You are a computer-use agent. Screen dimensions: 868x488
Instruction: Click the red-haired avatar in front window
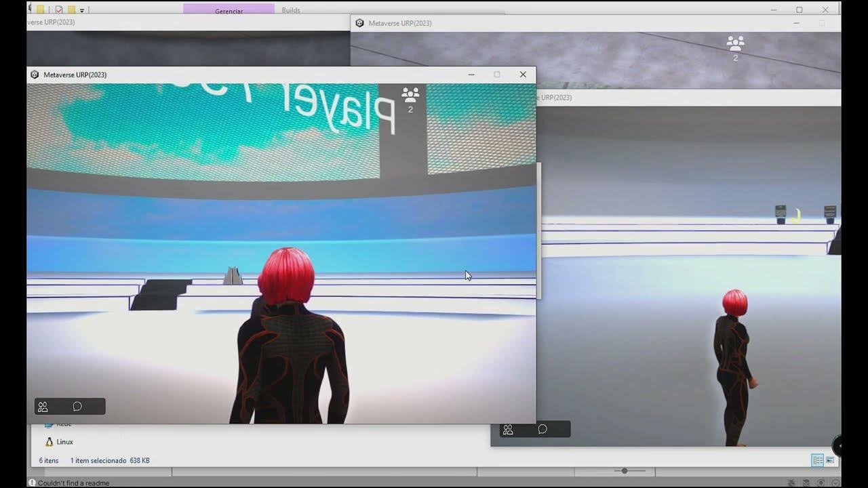point(289,336)
